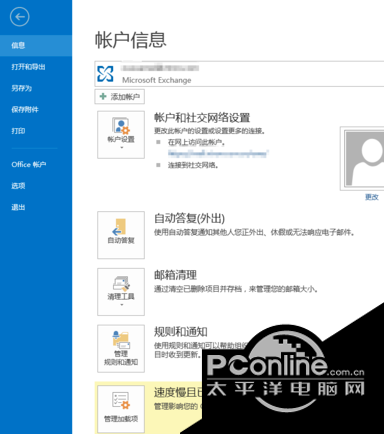The height and width of the screenshot is (434, 384).
Task: Click the rules and alerts folder icon
Action: 121,340
